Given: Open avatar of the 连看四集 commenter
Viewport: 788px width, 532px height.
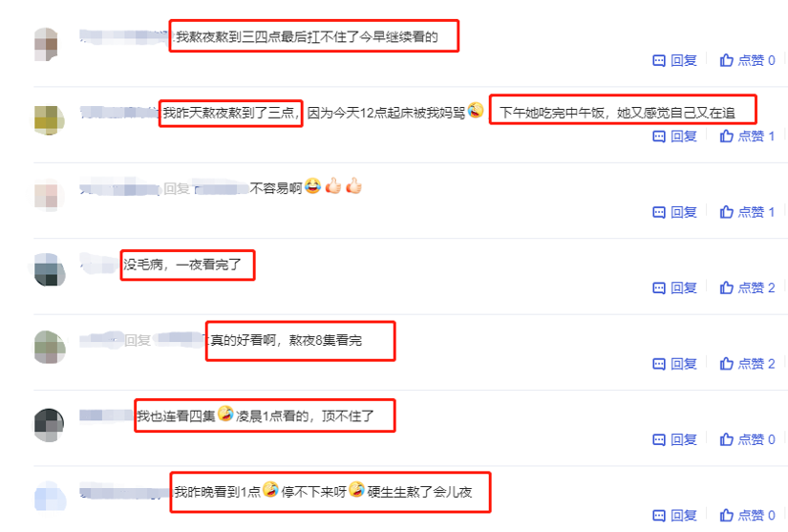Looking at the screenshot, I should 50,425.
